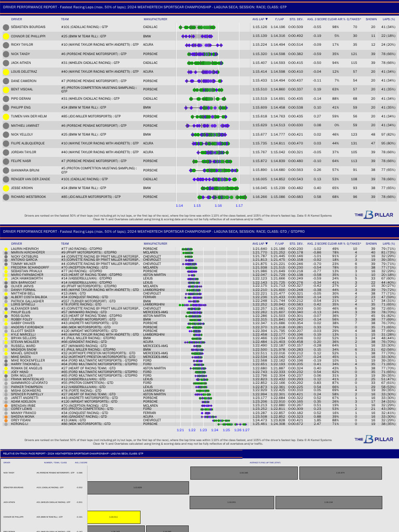Click average lap 1:25.461 for Kerong Li

(x=260, y=424)
